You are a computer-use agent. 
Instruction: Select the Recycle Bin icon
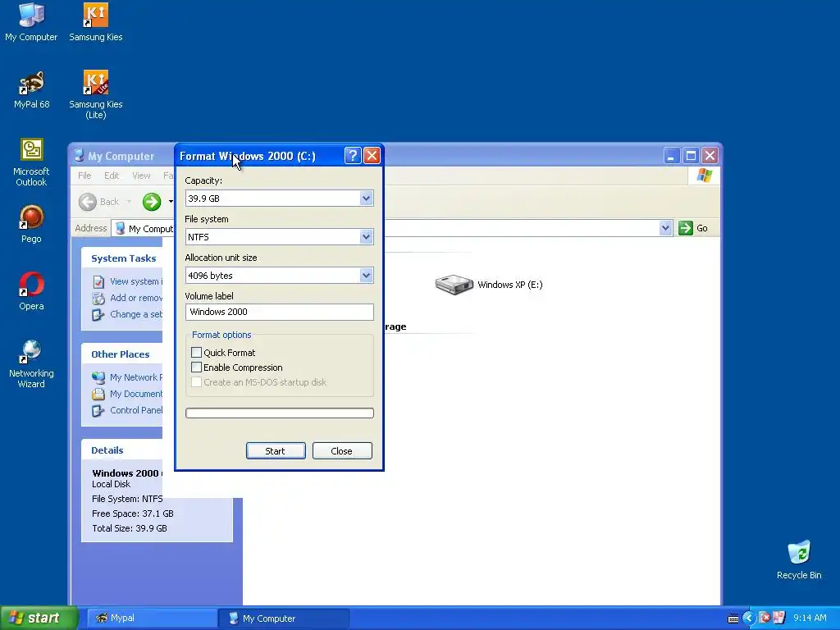[x=799, y=559]
